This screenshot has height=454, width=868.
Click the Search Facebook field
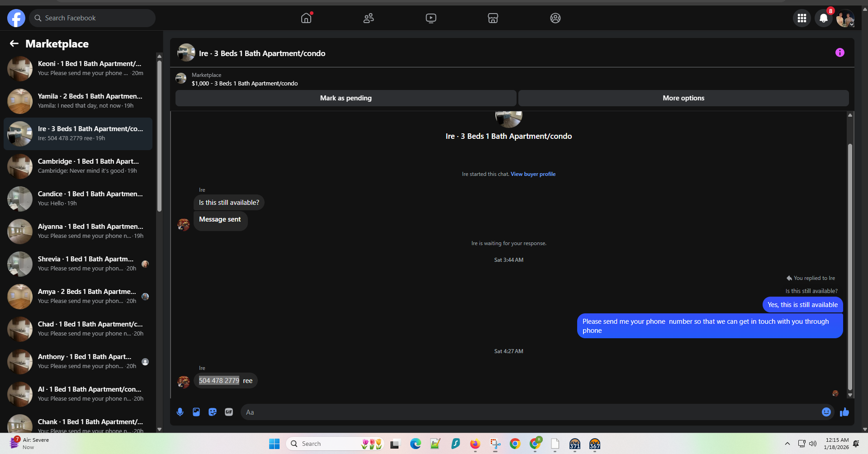[x=93, y=18]
